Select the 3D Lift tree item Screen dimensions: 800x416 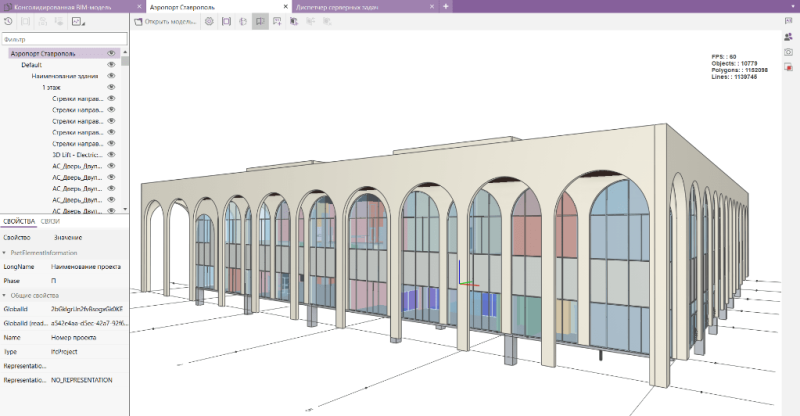76,155
